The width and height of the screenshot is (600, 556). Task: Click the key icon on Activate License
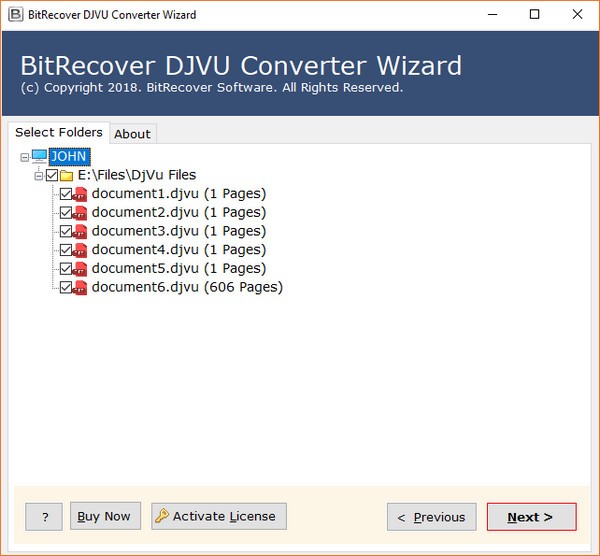[x=162, y=515]
